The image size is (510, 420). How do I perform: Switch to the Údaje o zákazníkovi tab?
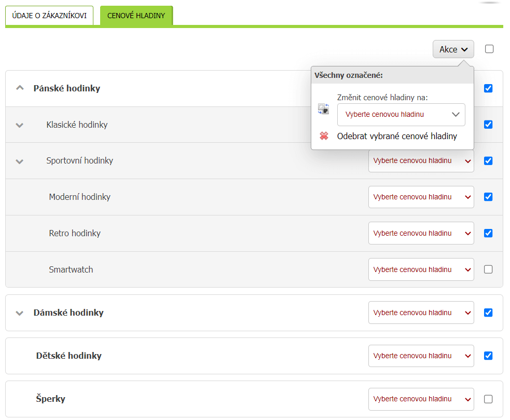click(x=49, y=16)
